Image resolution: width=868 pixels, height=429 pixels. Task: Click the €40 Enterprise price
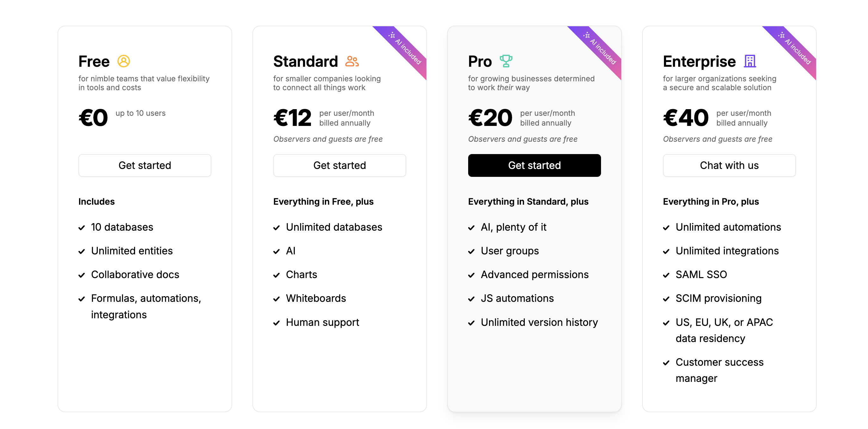point(685,118)
